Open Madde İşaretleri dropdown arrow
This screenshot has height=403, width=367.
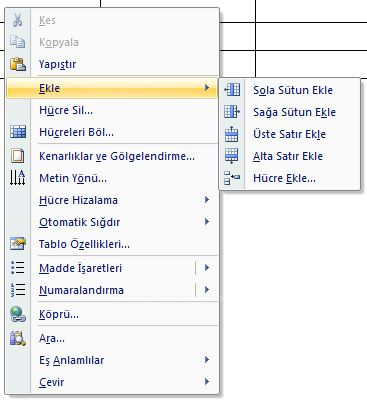coord(207,268)
